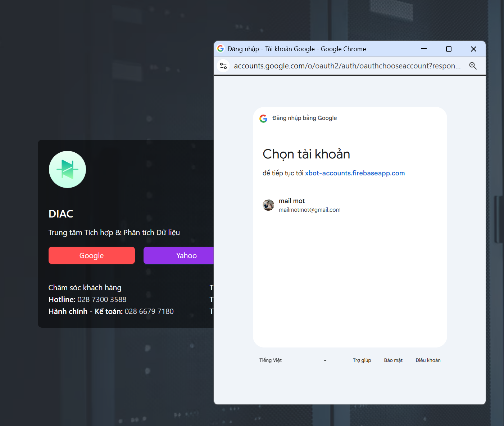This screenshot has height=426, width=504.
Task: Click the Hotline number 028 7300 3588
Action: click(102, 300)
